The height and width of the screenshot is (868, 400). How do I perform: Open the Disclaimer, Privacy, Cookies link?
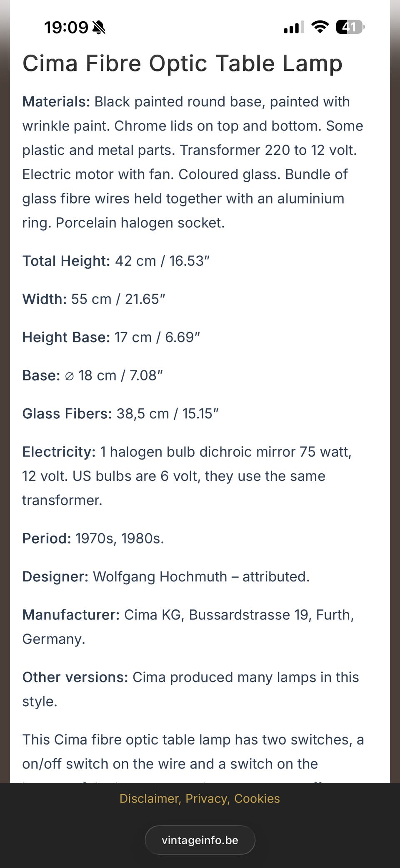pyautogui.click(x=200, y=798)
